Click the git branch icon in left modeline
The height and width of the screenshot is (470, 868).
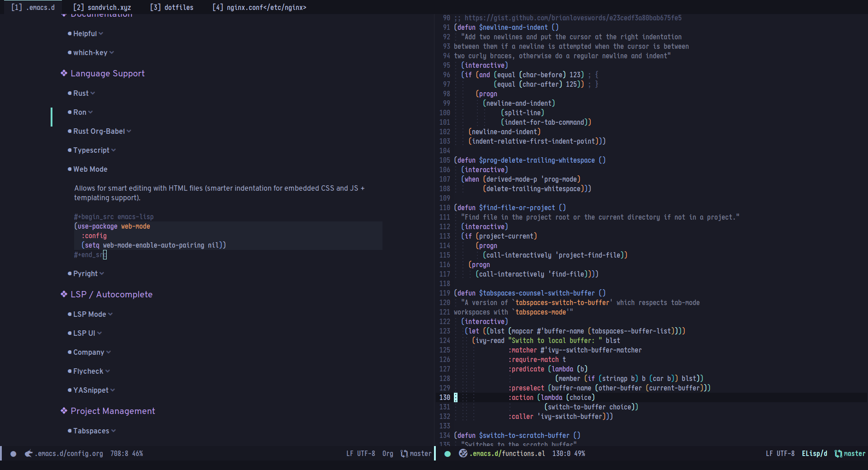404,454
